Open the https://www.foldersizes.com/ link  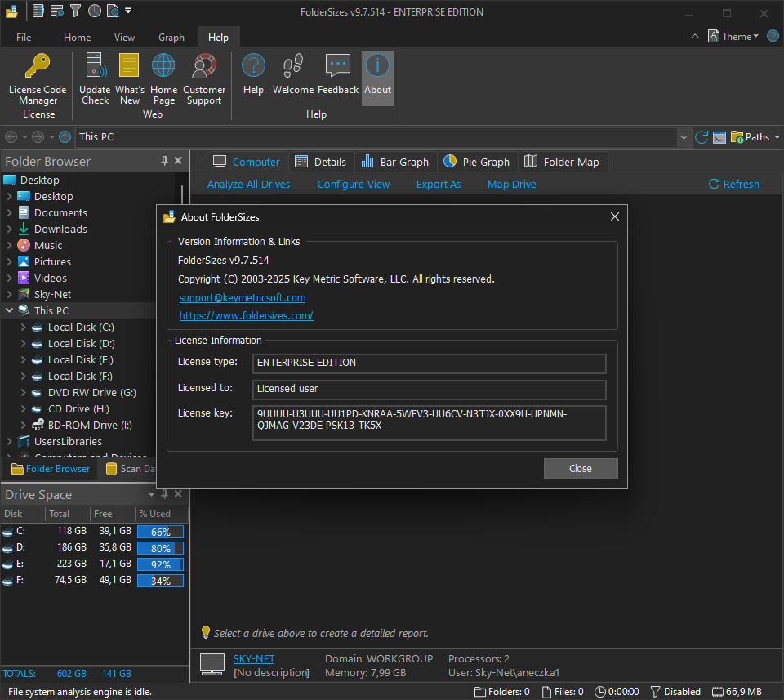pos(246,316)
